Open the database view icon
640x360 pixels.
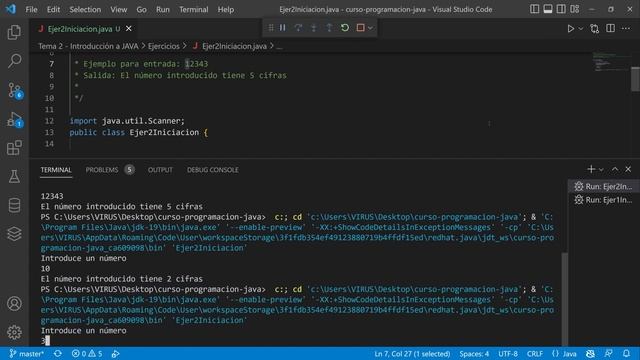coord(14,205)
